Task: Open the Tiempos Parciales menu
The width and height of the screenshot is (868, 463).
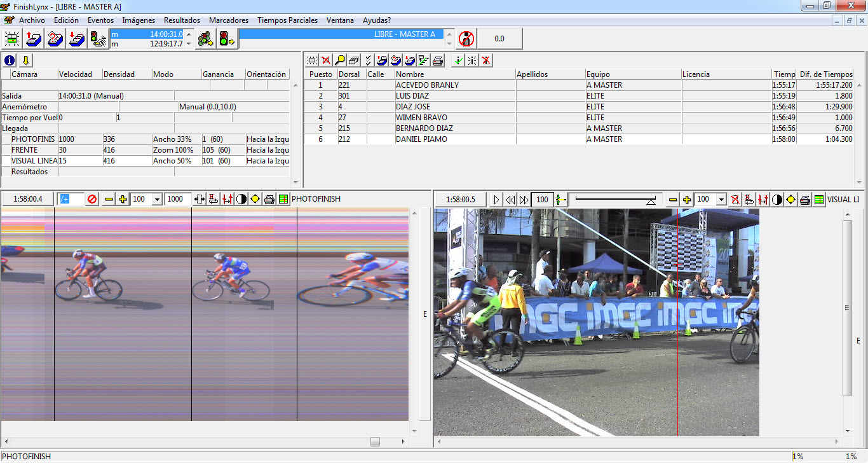Action: pyautogui.click(x=287, y=20)
